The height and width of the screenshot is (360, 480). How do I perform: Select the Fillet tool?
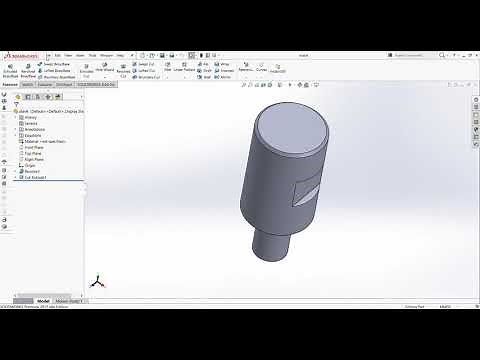(168, 67)
